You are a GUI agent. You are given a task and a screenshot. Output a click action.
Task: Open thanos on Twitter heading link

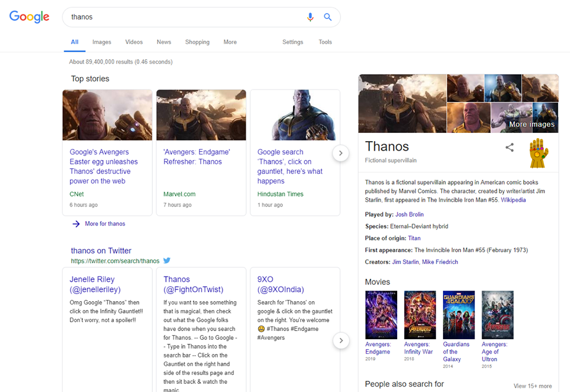click(x=101, y=250)
